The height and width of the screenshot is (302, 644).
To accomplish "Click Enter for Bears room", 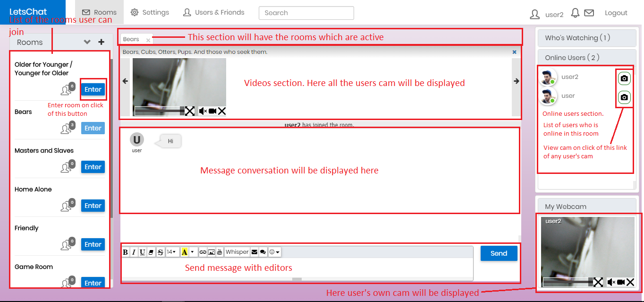I will [93, 128].
